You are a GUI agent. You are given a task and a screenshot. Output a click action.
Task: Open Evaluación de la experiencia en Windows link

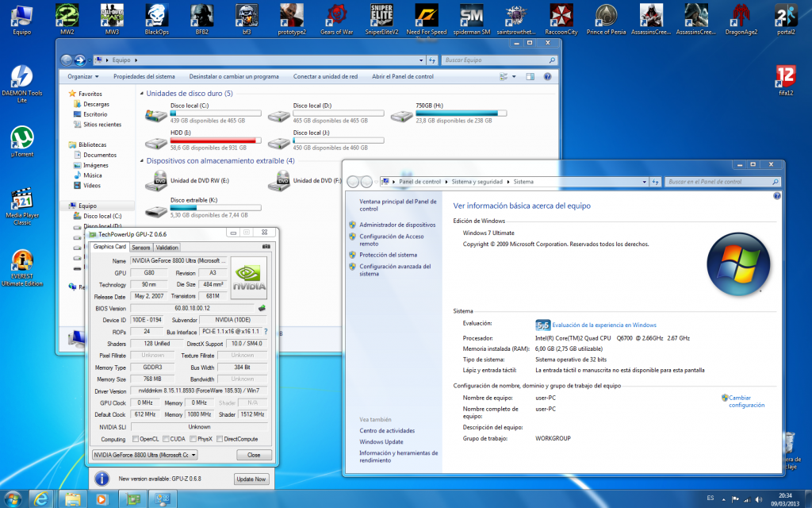click(603, 325)
